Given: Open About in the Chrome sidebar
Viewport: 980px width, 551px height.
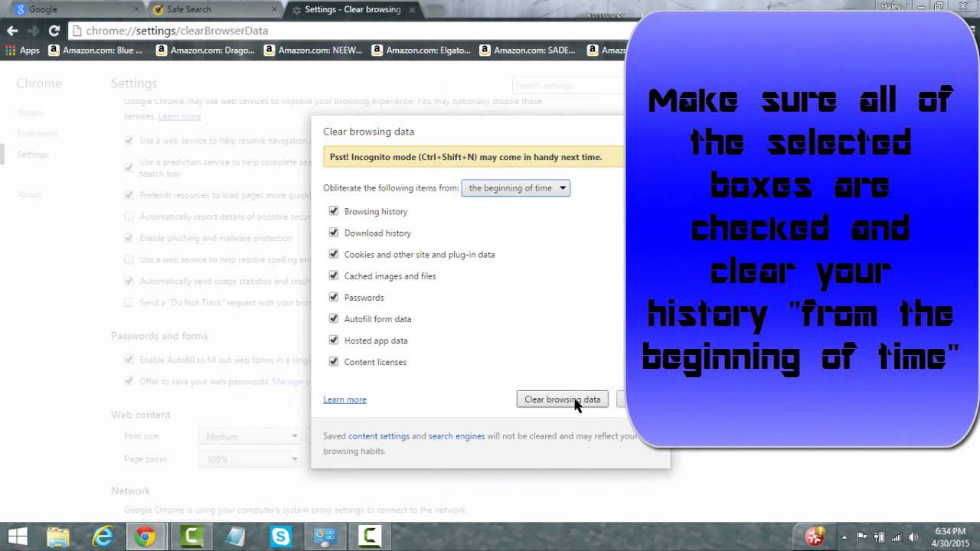Looking at the screenshot, I should point(29,194).
